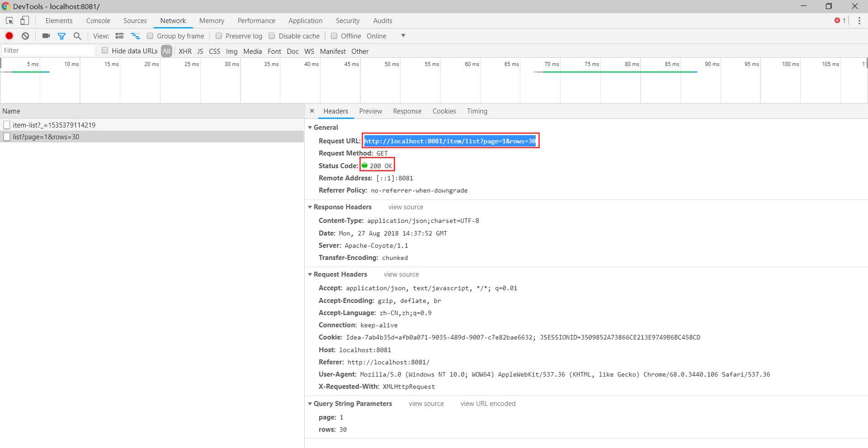The width and height of the screenshot is (868, 448).
Task: Open the Memory panel
Action: coord(212,21)
